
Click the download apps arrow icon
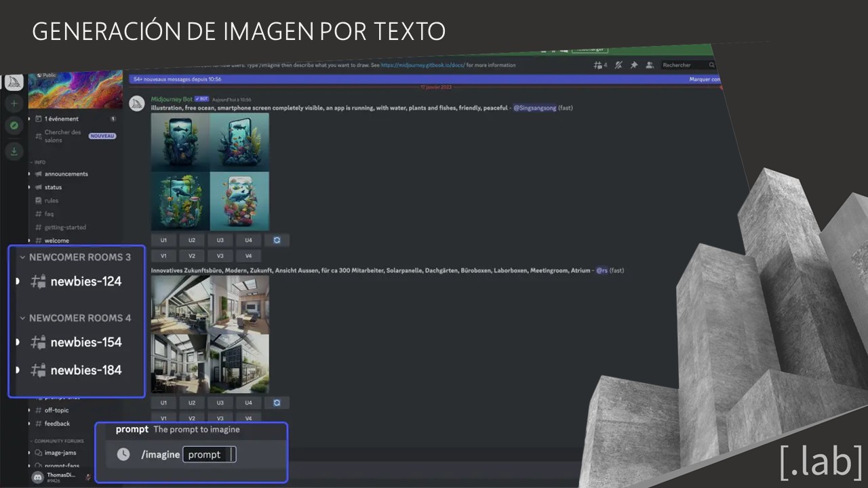click(14, 150)
